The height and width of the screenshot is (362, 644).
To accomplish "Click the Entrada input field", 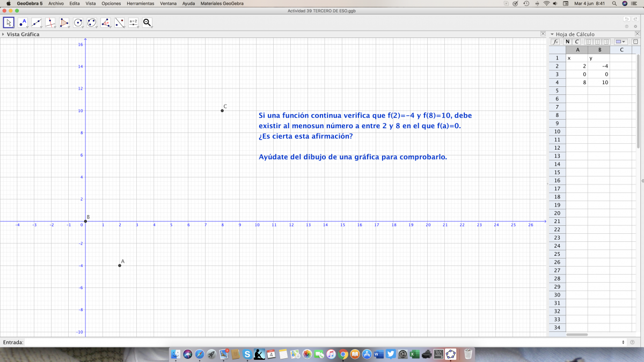I will (322, 342).
